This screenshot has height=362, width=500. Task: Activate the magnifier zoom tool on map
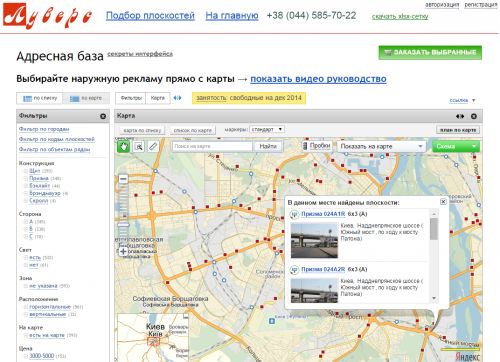tap(139, 146)
